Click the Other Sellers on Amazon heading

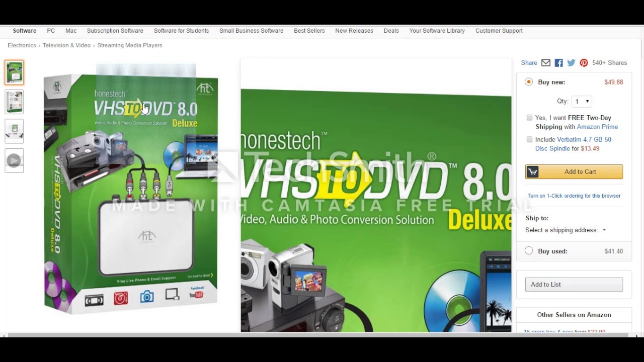coord(574,315)
